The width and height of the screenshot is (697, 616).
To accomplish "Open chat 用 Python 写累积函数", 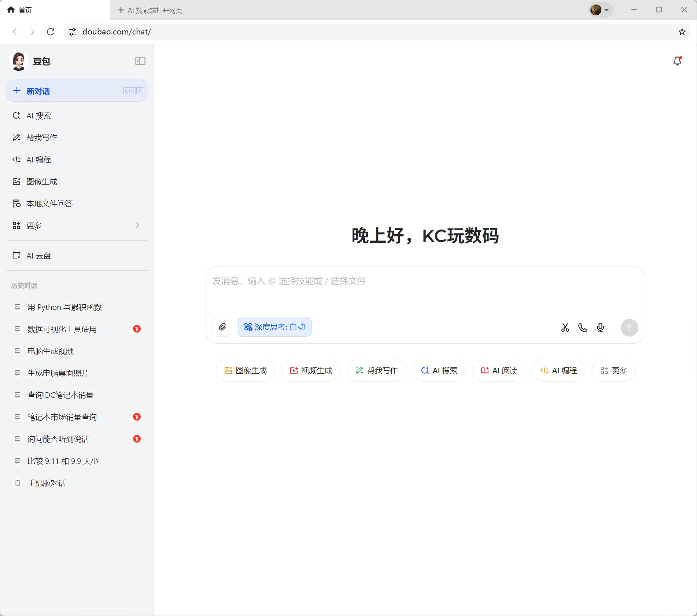I will (77, 307).
